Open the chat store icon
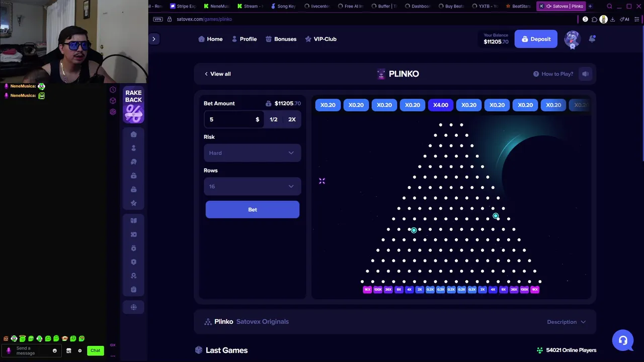Image resolution: width=644 pixels, height=362 pixels. (x=69, y=350)
